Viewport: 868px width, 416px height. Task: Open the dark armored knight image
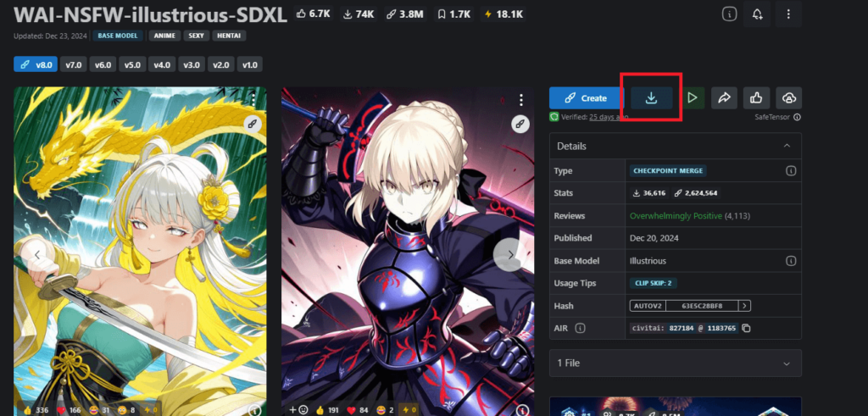(408, 251)
